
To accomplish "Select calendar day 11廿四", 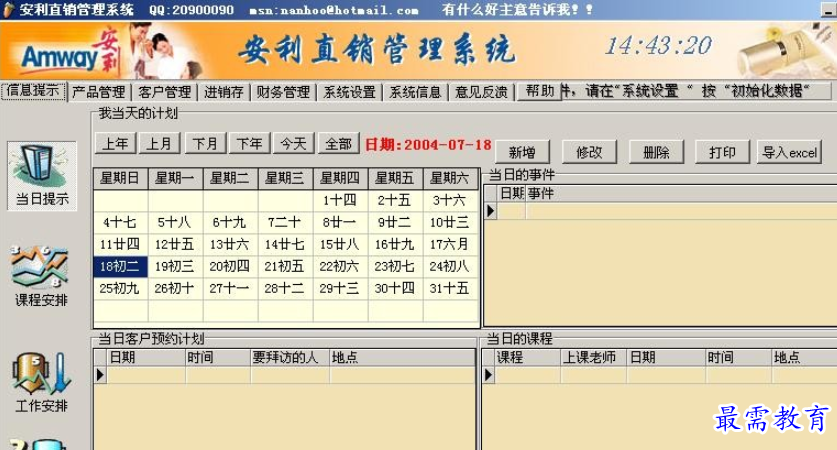I will click(120, 244).
